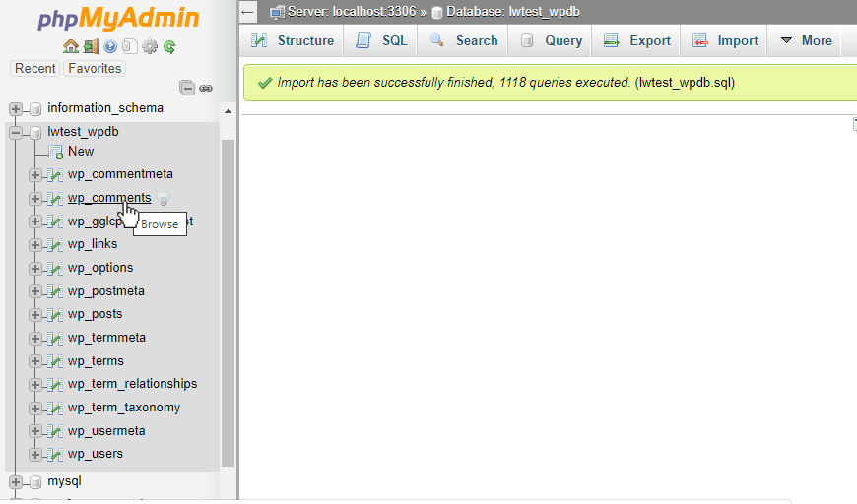Viewport: 857px width, 504px height.
Task: Open the Search tab
Action: click(x=464, y=40)
